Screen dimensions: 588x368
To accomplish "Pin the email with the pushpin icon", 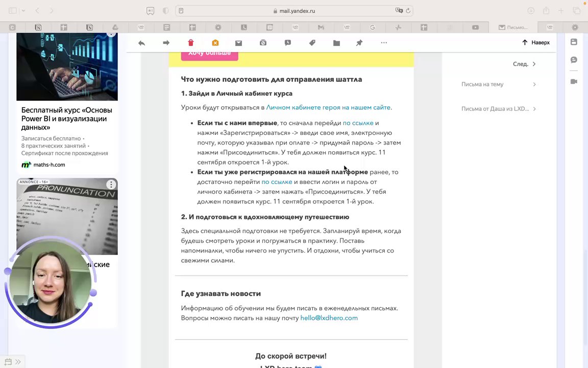I will [359, 43].
